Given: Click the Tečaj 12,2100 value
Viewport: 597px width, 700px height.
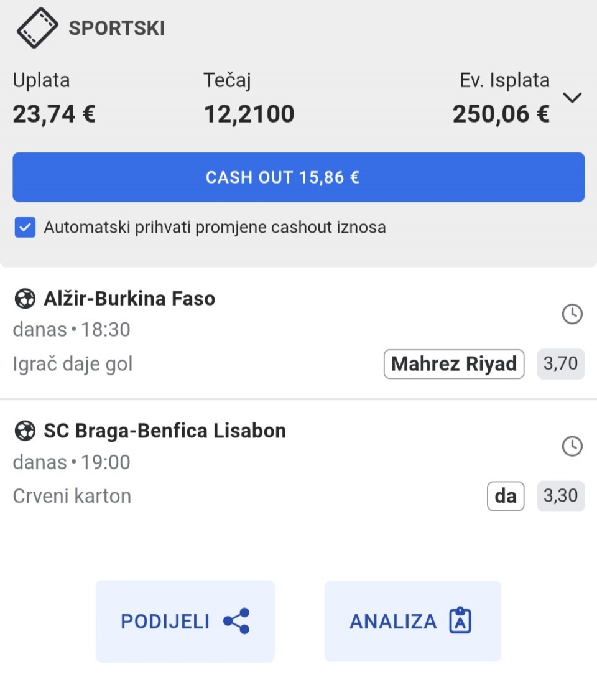Looking at the screenshot, I should (249, 114).
